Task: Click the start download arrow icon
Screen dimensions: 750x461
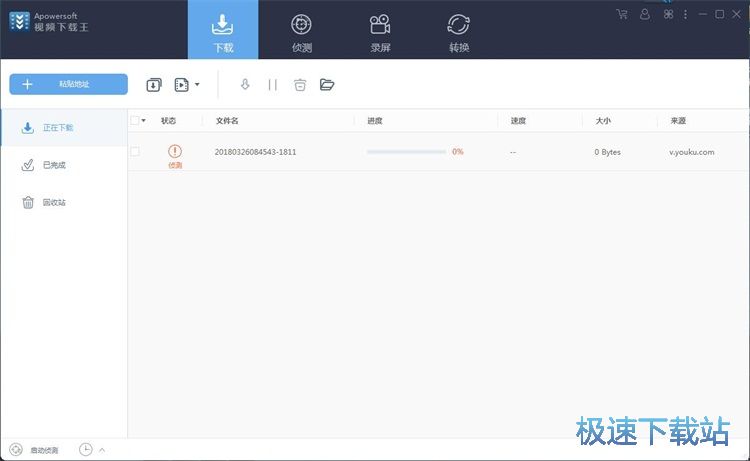Action: click(245, 85)
